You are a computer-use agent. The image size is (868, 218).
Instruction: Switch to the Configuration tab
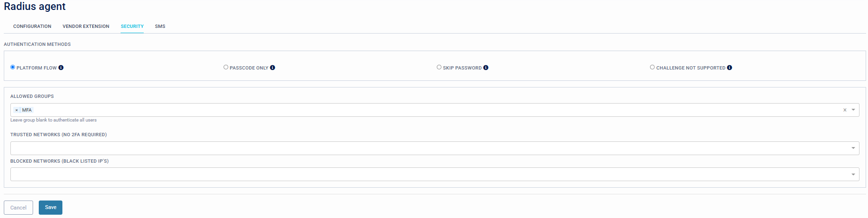(x=32, y=26)
